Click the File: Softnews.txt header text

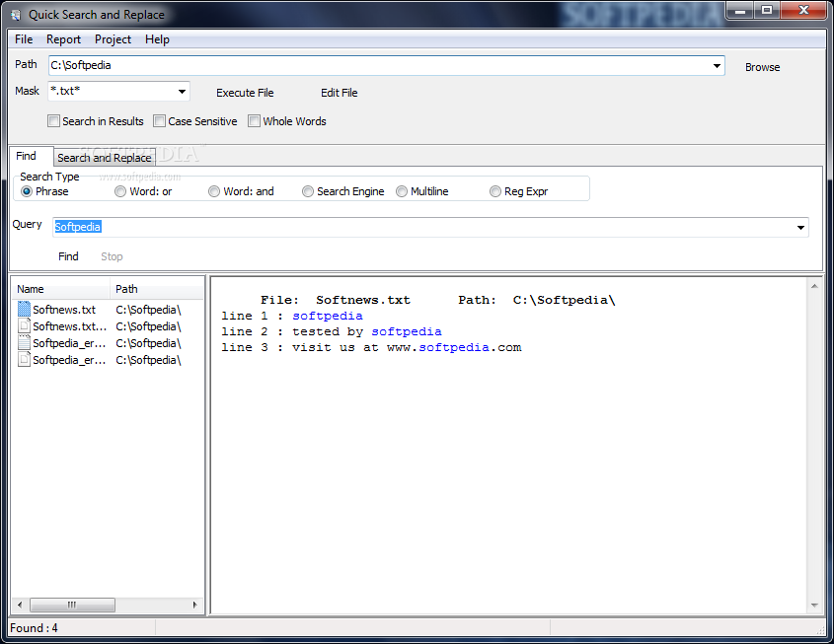336,300
